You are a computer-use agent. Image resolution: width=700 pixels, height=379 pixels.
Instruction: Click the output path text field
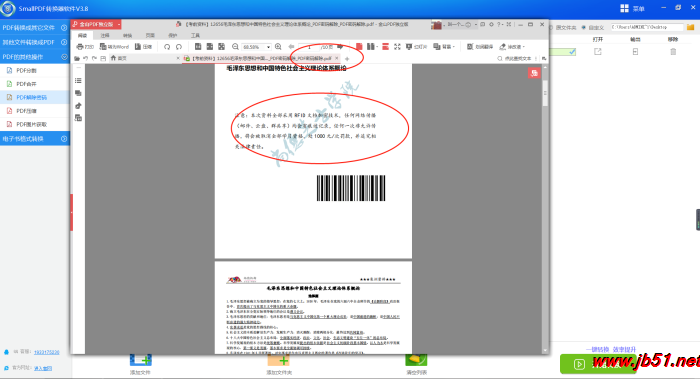(x=647, y=27)
